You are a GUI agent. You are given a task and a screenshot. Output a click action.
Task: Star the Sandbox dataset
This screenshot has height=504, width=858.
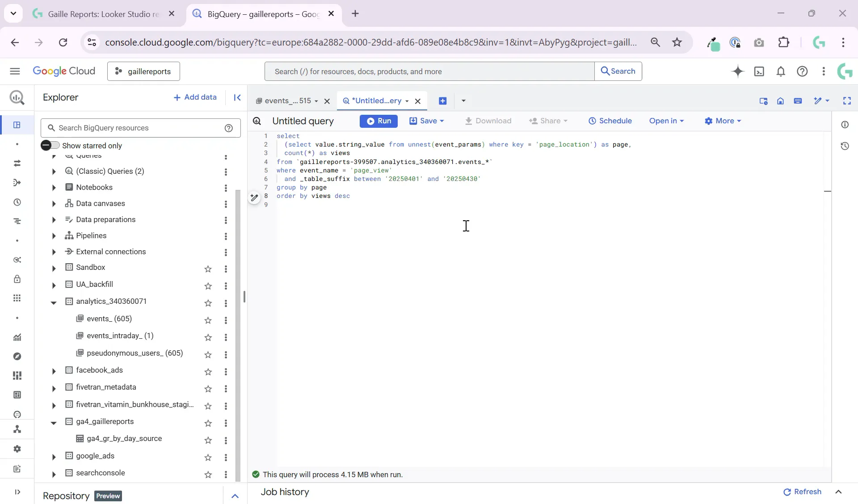pos(208,269)
